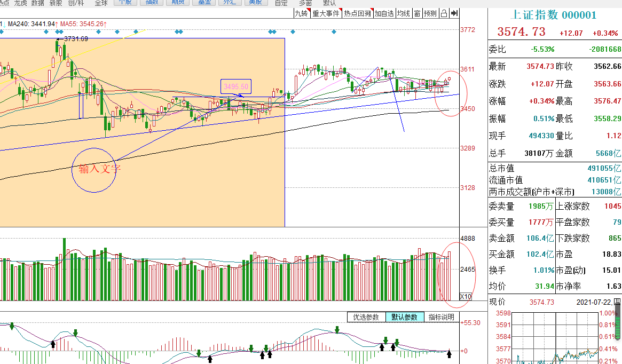Click the MA55: 3545.26 indicator label
The height and width of the screenshot is (364, 622).
pos(83,24)
